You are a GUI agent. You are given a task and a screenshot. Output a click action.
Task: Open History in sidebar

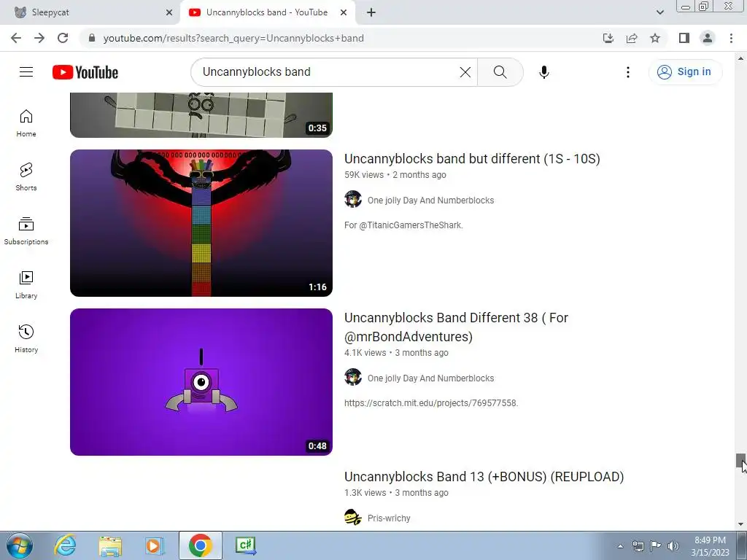[x=26, y=338]
